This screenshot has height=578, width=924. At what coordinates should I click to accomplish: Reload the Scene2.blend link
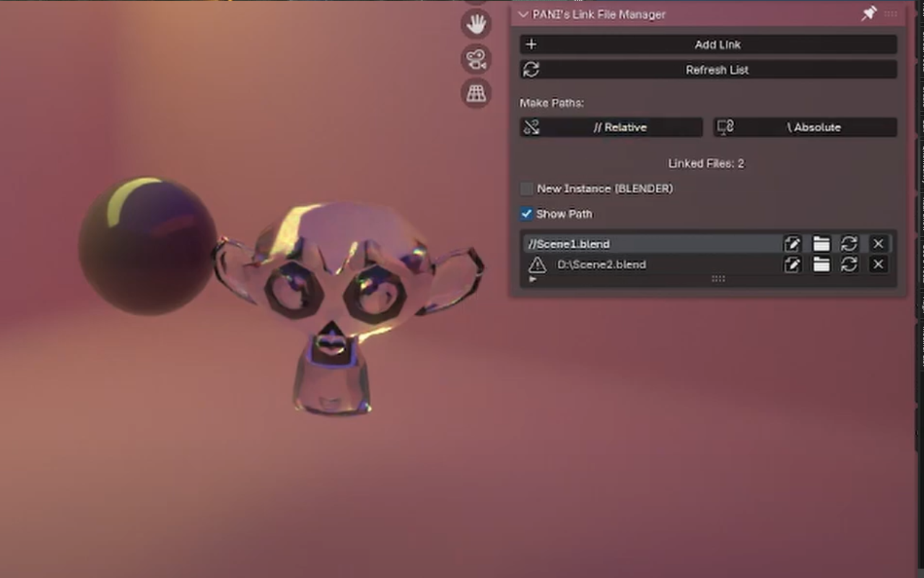point(849,265)
